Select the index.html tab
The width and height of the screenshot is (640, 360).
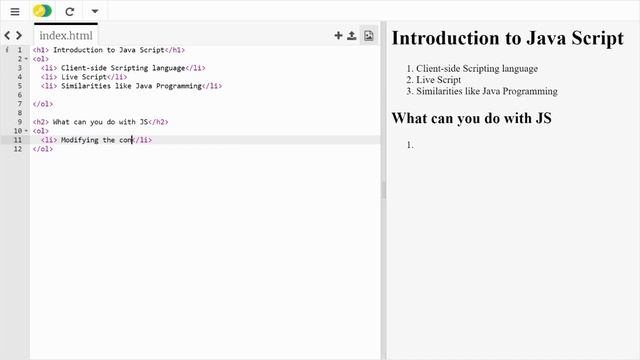pyautogui.click(x=66, y=36)
